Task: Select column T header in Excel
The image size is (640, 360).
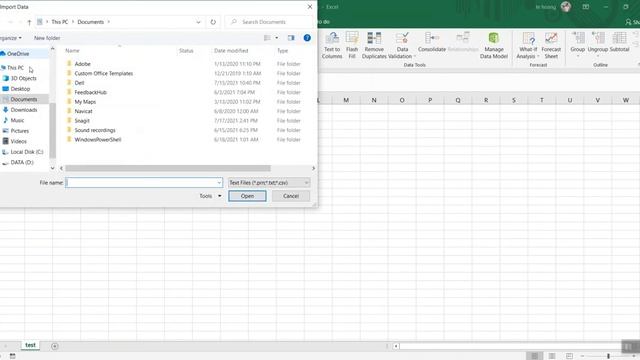Action: pyautogui.click(x=542, y=100)
